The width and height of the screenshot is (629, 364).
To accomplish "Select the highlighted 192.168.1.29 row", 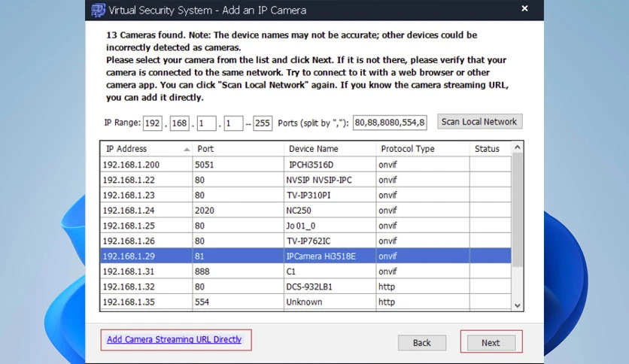I will 305,256.
